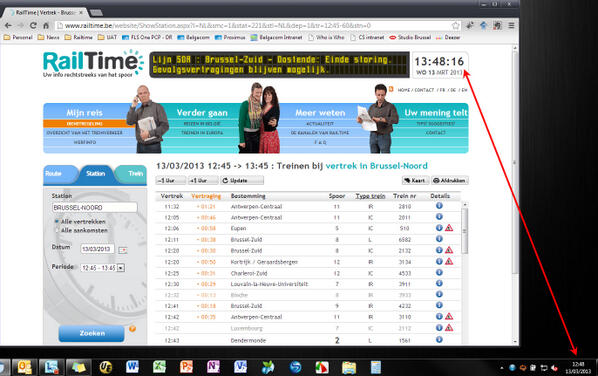Open the Belgacom Intranet bookmark
The height and width of the screenshot is (376, 598).
click(276, 37)
